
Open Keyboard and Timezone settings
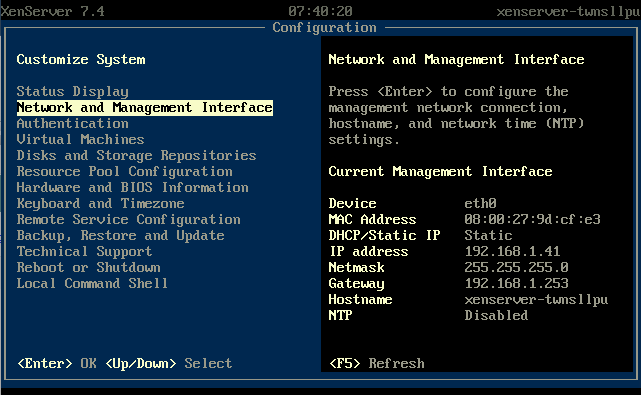[x=101, y=203]
